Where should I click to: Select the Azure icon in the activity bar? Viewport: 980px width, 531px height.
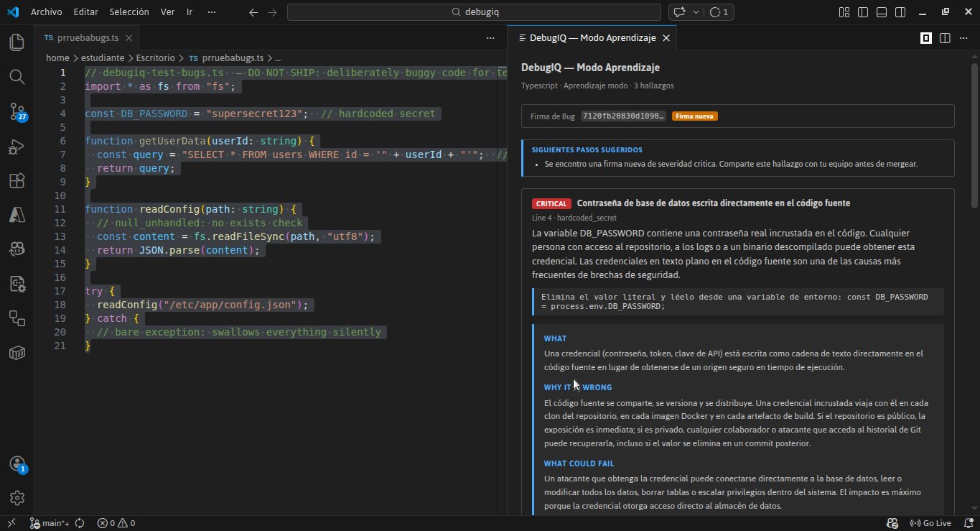pyautogui.click(x=17, y=214)
